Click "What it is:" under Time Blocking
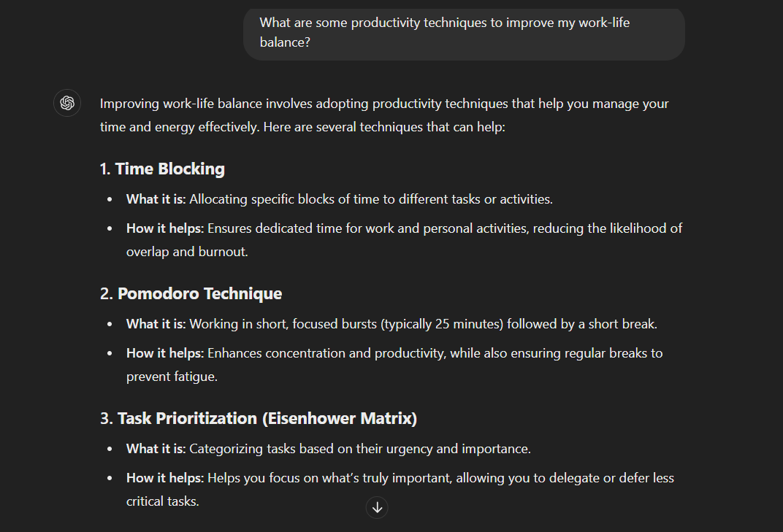Screen dimensions: 783x532 pyautogui.click(x=156, y=199)
